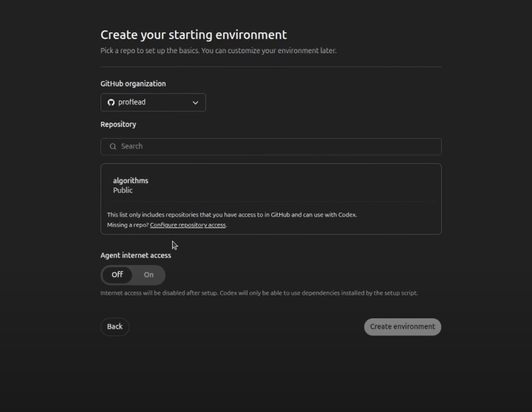The width and height of the screenshot is (532, 412).
Task: Turn agent internet access On
Action: coord(149,275)
